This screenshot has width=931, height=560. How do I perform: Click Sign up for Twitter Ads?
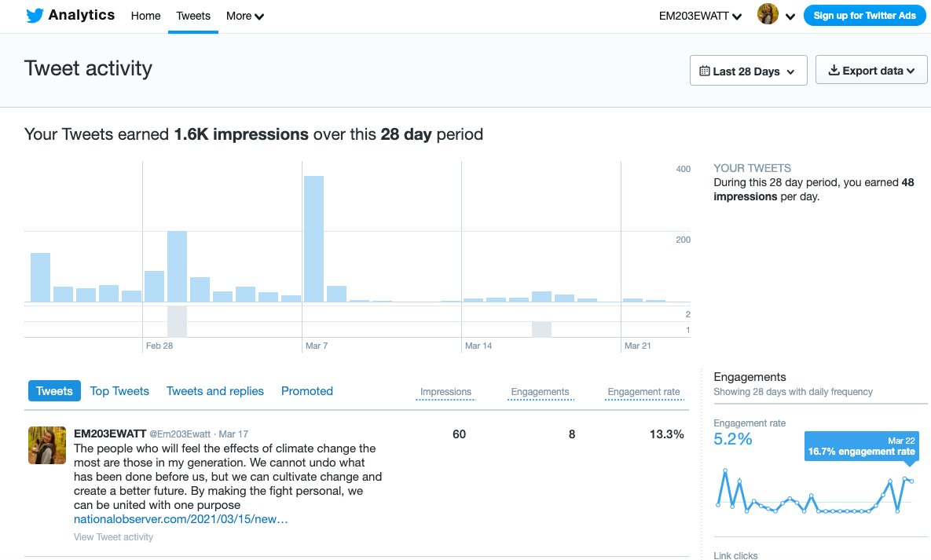point(864,16)
